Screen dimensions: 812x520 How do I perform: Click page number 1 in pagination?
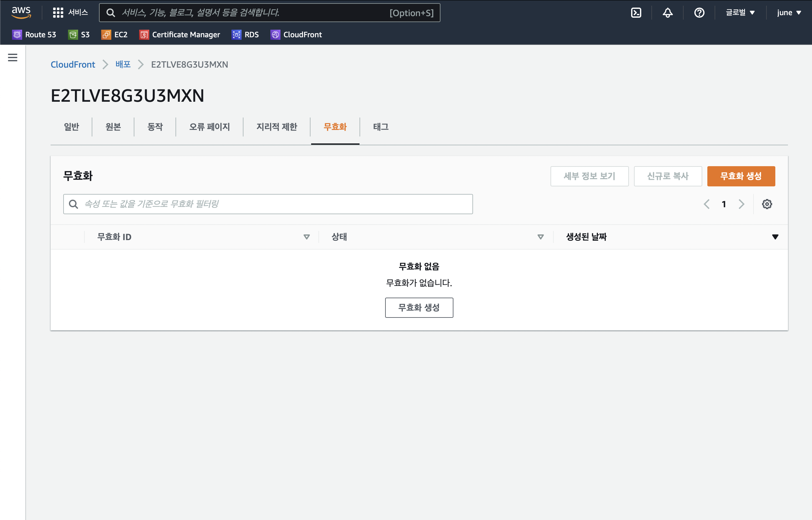[723, 204]
